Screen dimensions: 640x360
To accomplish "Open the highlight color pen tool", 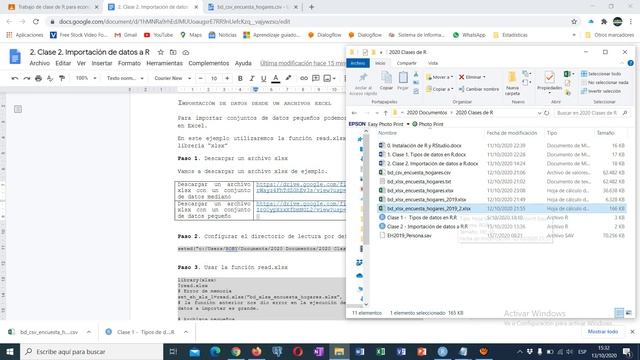I will (x=288, y=78).
